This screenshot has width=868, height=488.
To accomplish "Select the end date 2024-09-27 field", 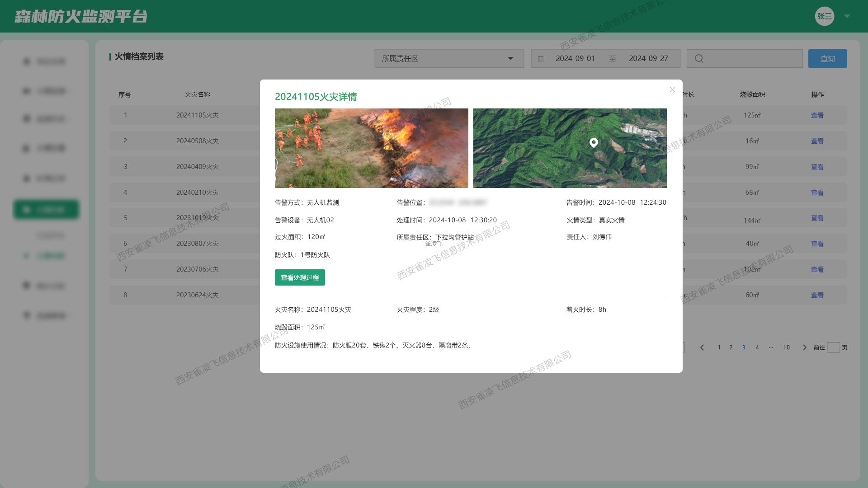I will [648, 59].
